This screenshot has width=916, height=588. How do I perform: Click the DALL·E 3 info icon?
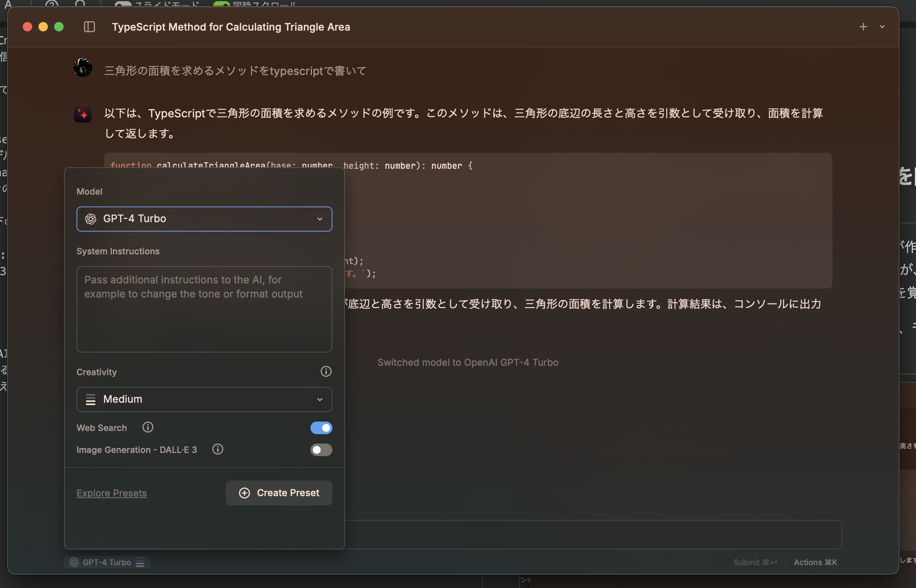pyautogui.click(x=217, y=449)
